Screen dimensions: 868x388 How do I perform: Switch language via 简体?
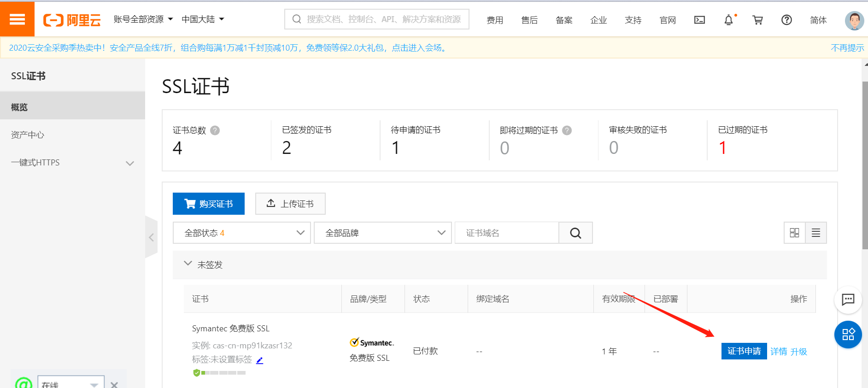(818, 20)
